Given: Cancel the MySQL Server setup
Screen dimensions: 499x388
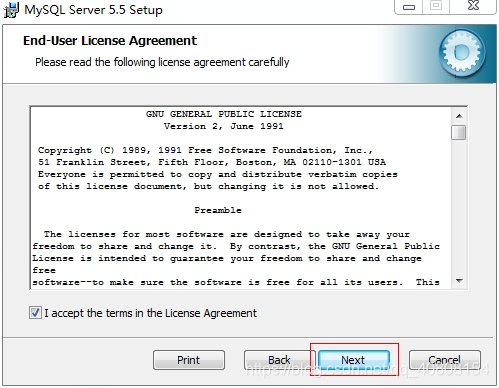Looking at the screenshot, I should pos(445,360).
